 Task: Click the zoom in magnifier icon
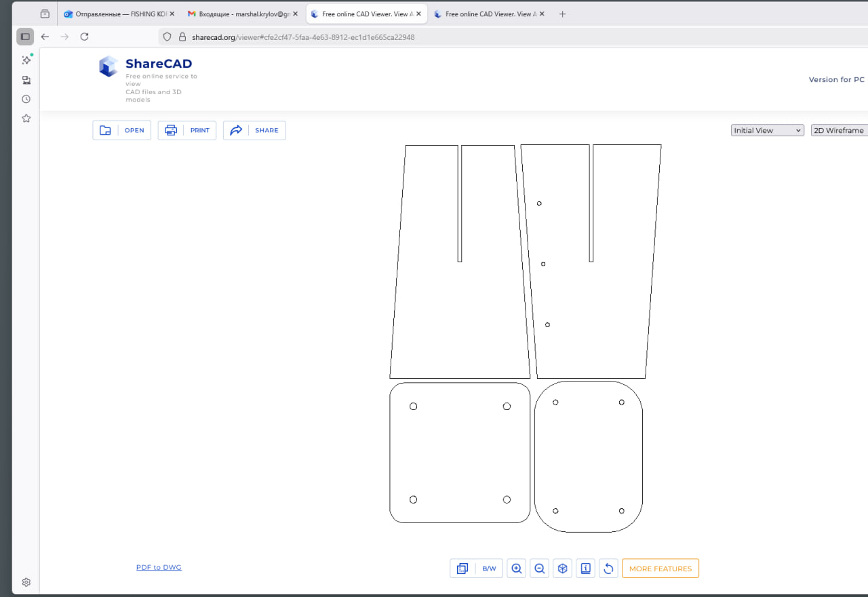[x=517, y=569]
